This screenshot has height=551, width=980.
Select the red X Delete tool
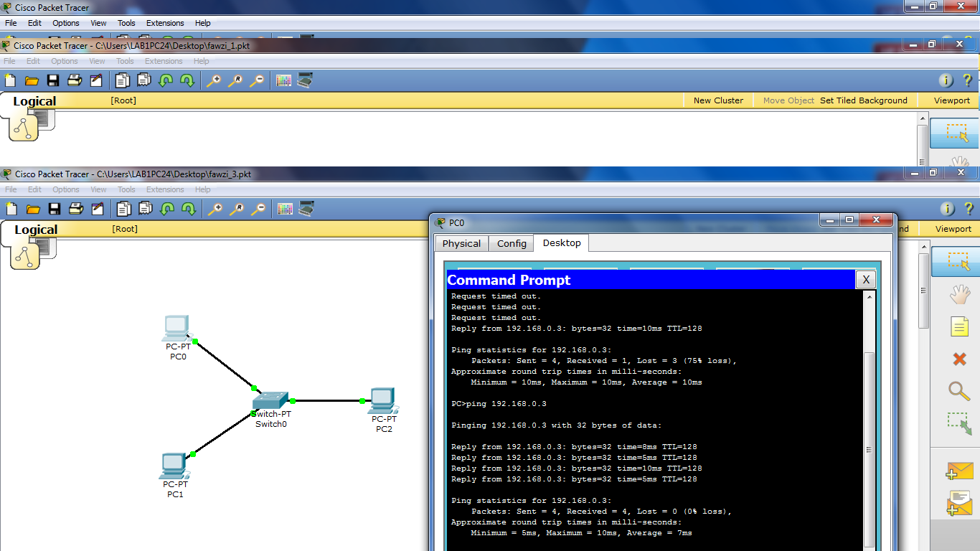(959, 359)
